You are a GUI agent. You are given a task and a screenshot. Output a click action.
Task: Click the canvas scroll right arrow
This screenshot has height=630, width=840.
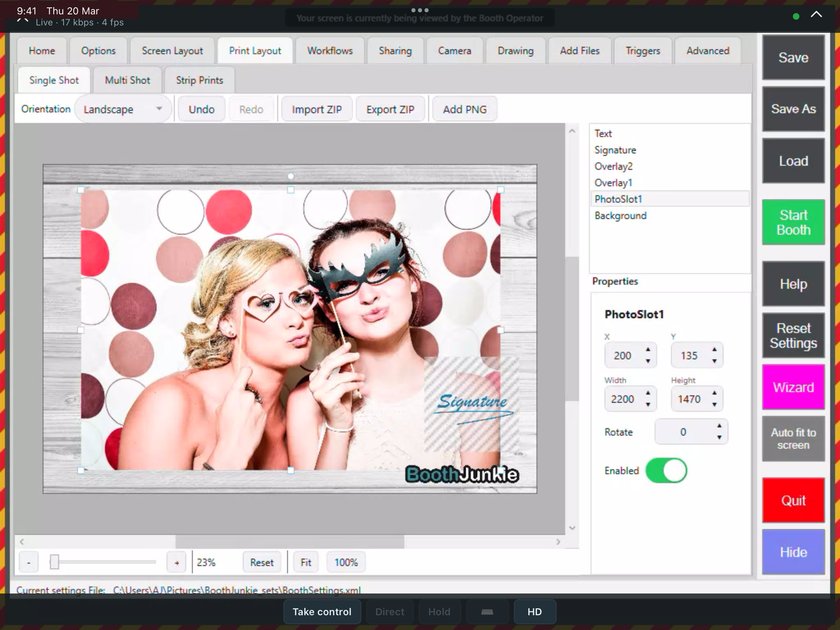point(558,542)
